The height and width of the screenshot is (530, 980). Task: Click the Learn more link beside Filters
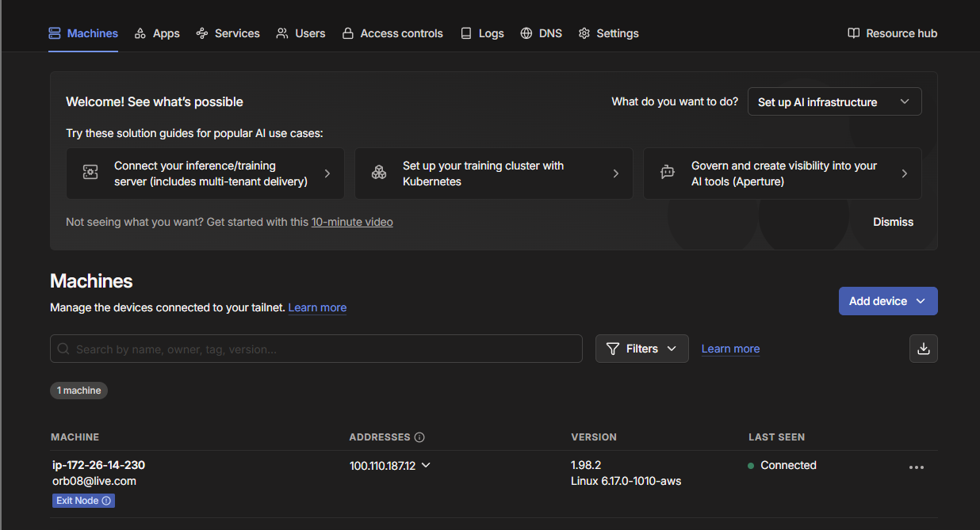[x=730, y=349]
